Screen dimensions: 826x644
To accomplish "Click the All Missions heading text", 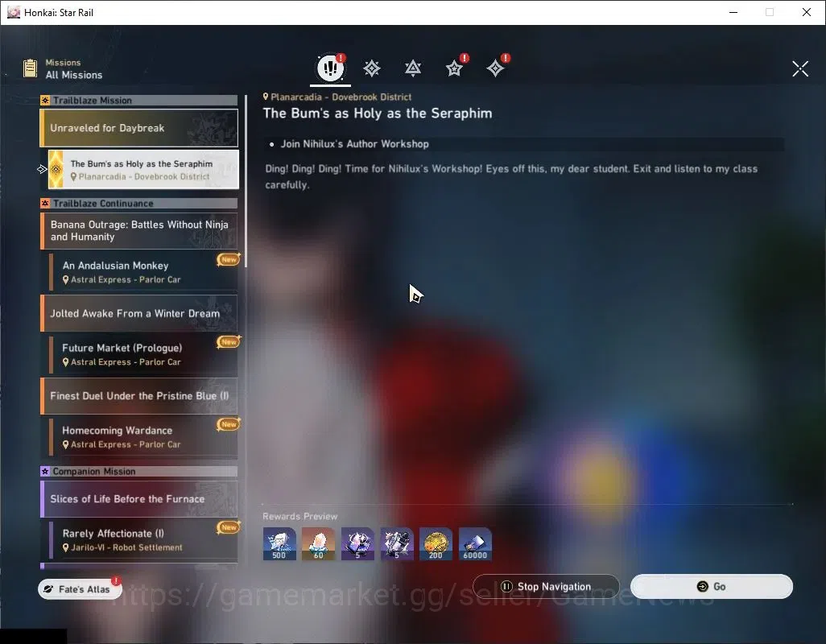I will [x=74, y=75].
